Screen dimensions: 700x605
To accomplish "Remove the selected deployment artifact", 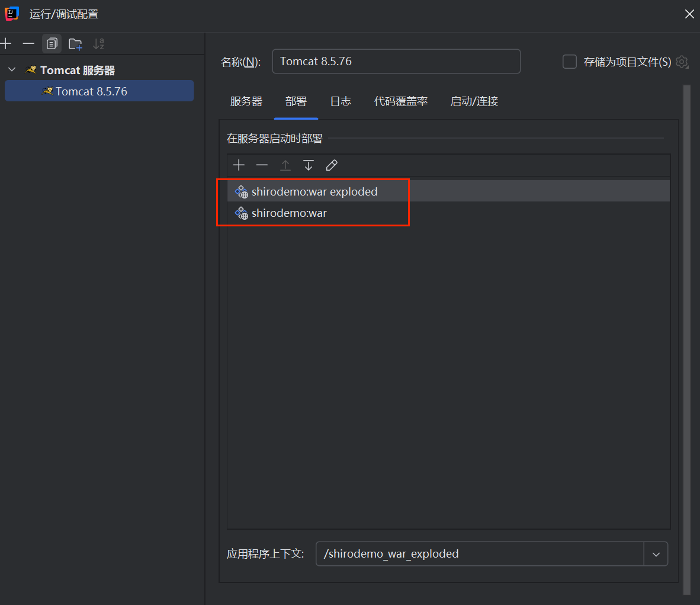I will tap(262, 165).
